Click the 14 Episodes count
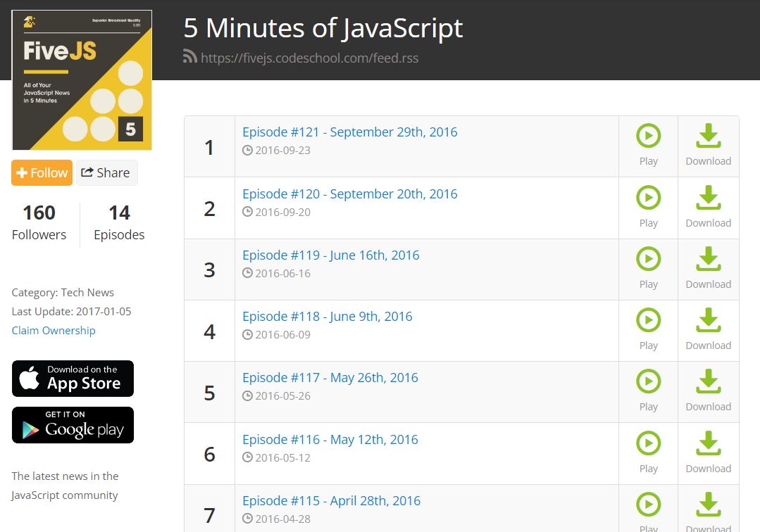Screen dimensions: 760x532 click(119, 222)
